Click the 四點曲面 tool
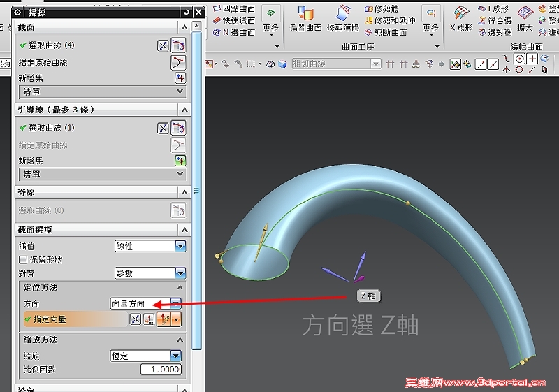The width and height of the screenshot is (559, 392). coord(234,8)
